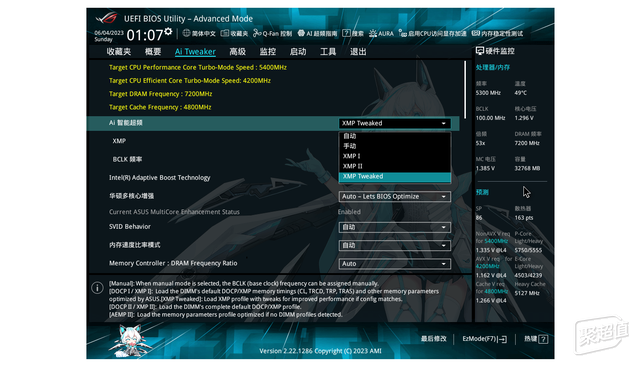Click the 32768 MB capacity value
The width and height of the screenshot is (640, 366).
(x=527, y=168)
